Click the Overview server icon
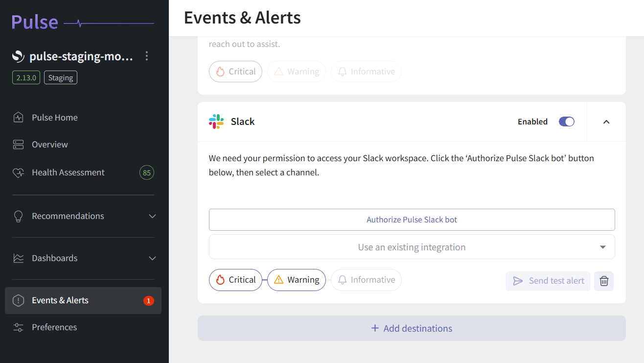Image resolution: width=644 pixels, height=363 pixels. pyautogui.click(x=18, y=145)
